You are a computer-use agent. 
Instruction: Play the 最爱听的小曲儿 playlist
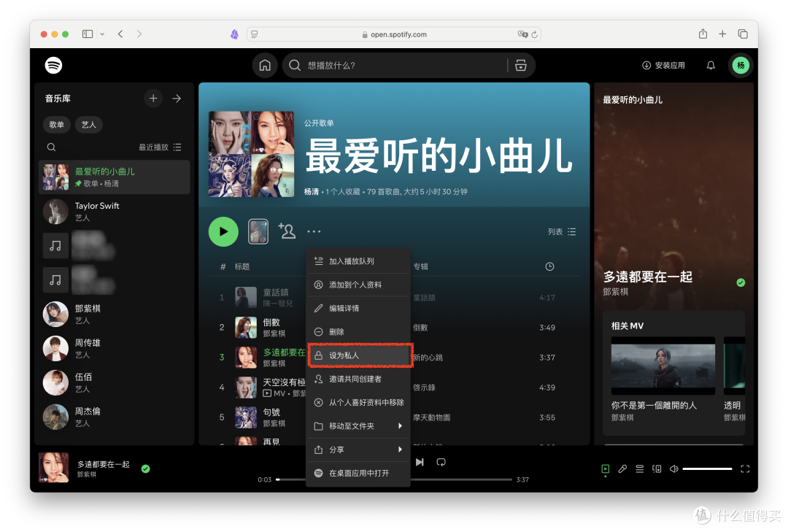(x=223, y=232)
